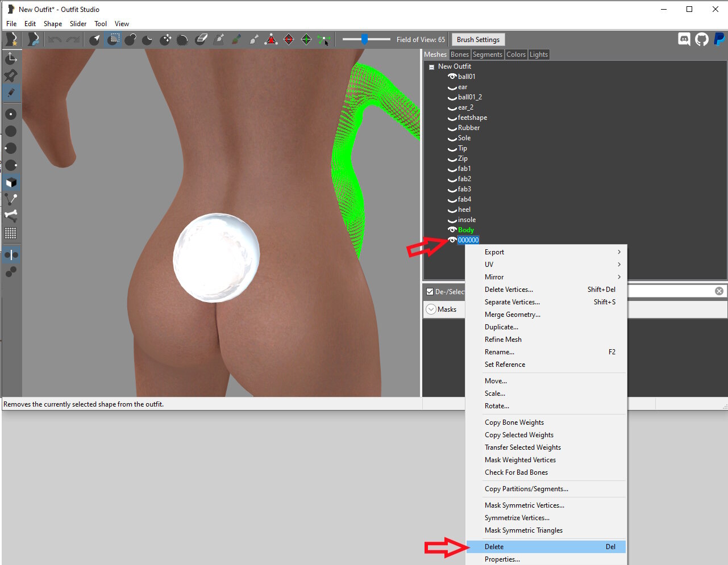This screenshot has height=565, width=728.
Task: Select the red Flip Edge tool
Action: [x=289, y=39]
